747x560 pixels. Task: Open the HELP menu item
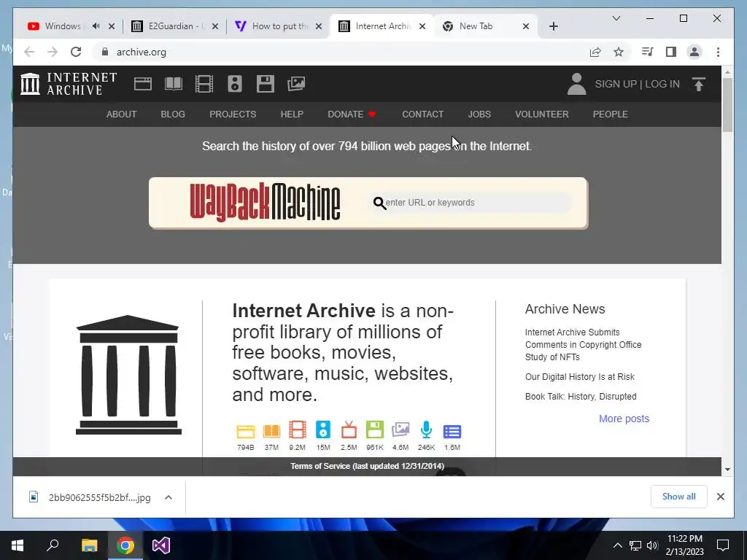(292, 114)
